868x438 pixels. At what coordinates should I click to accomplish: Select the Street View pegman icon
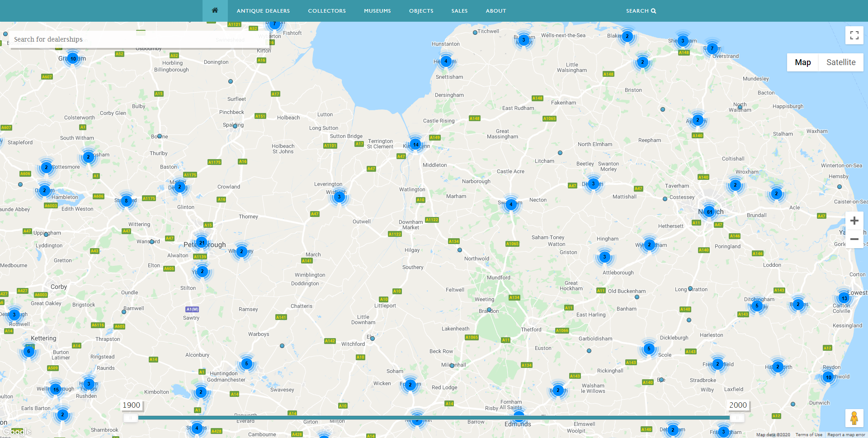tap(854, 418)
